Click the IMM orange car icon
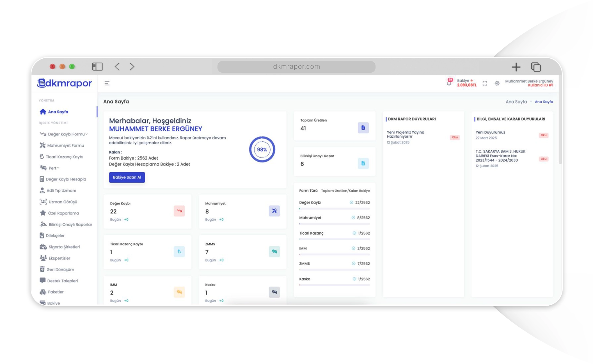593x364 pixels. (x=179, y=292)
